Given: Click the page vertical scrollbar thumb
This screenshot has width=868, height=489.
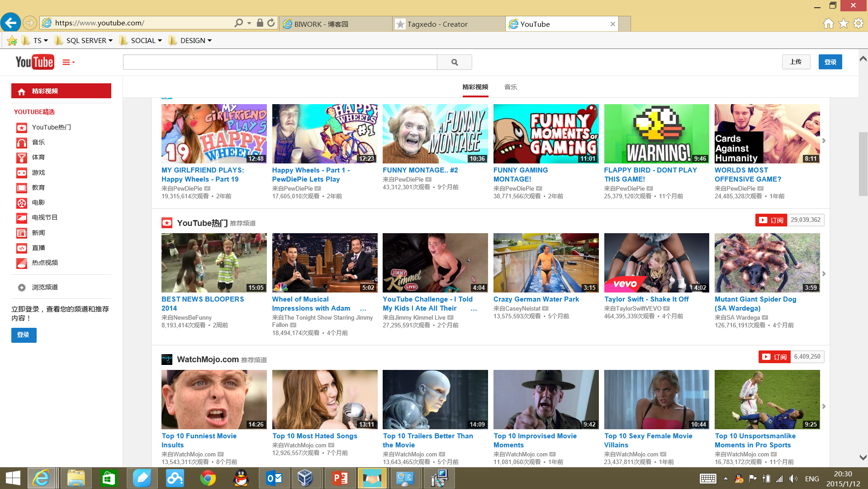Looking at the screenshot, I should pos(863,164).
